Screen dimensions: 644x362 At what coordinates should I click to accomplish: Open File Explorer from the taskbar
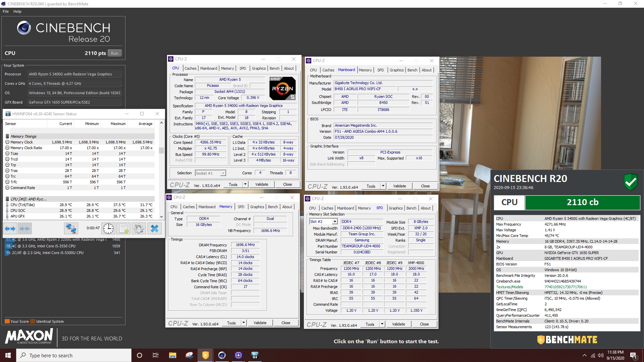172,355
